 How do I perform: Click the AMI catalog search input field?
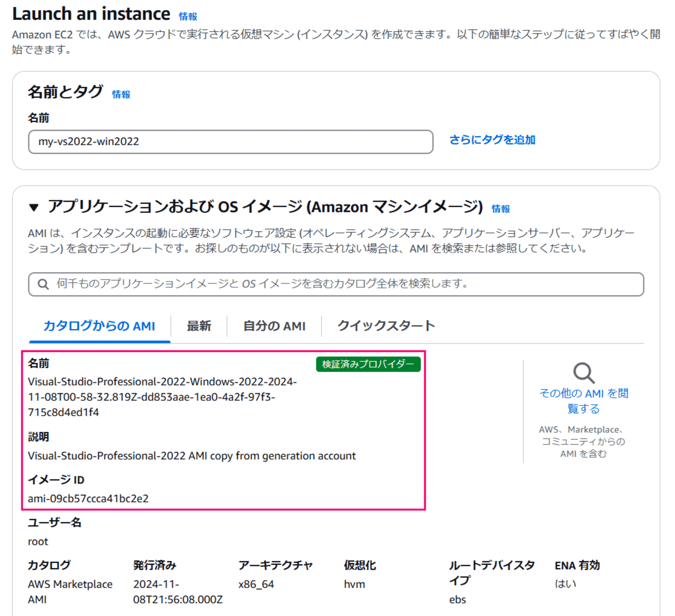336,284
